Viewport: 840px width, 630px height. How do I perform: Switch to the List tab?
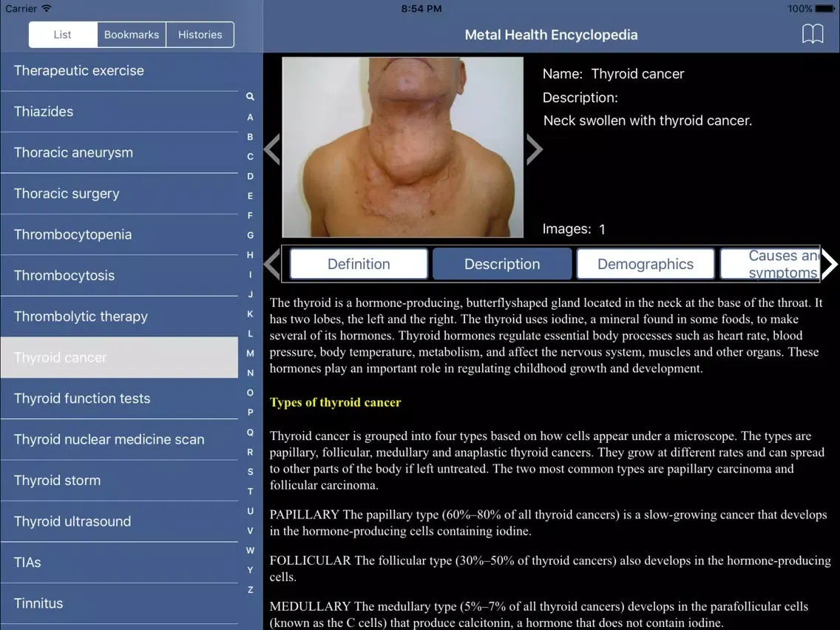[63, 35]
